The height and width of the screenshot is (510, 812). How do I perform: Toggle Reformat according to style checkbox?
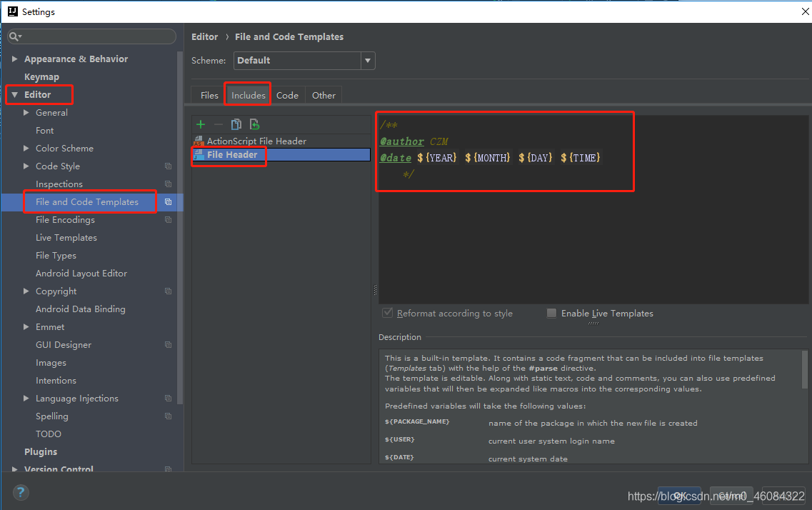[387, 313]
